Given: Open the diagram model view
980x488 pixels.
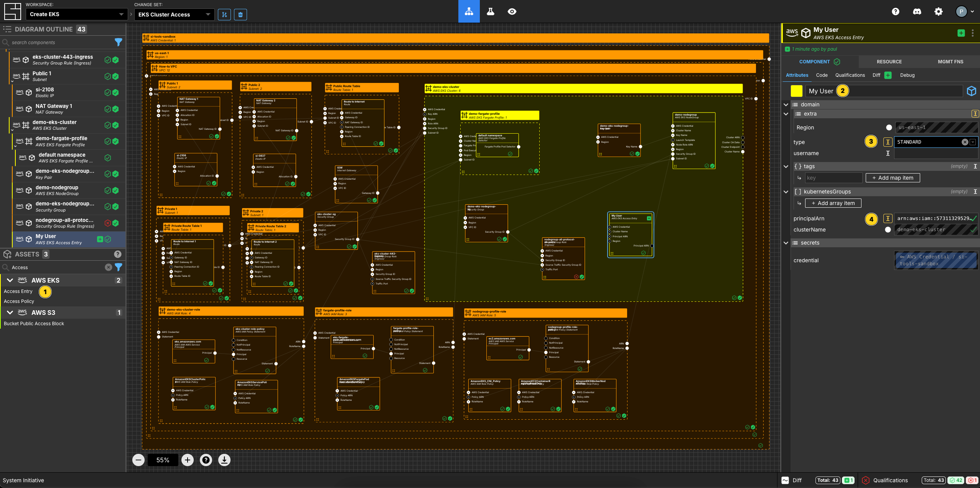Looking at the screenshot, I should (469, 12).
